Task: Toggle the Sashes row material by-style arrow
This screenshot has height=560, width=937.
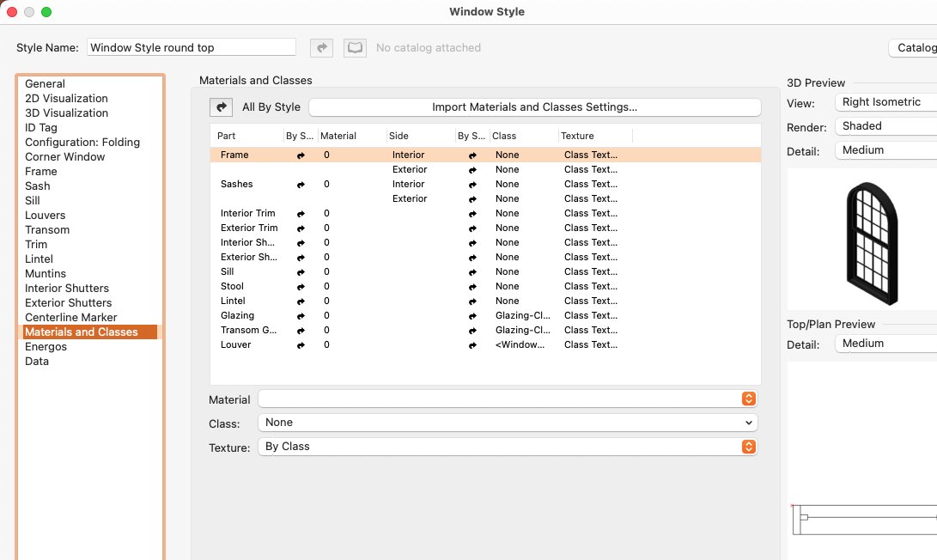Action: 301,185
